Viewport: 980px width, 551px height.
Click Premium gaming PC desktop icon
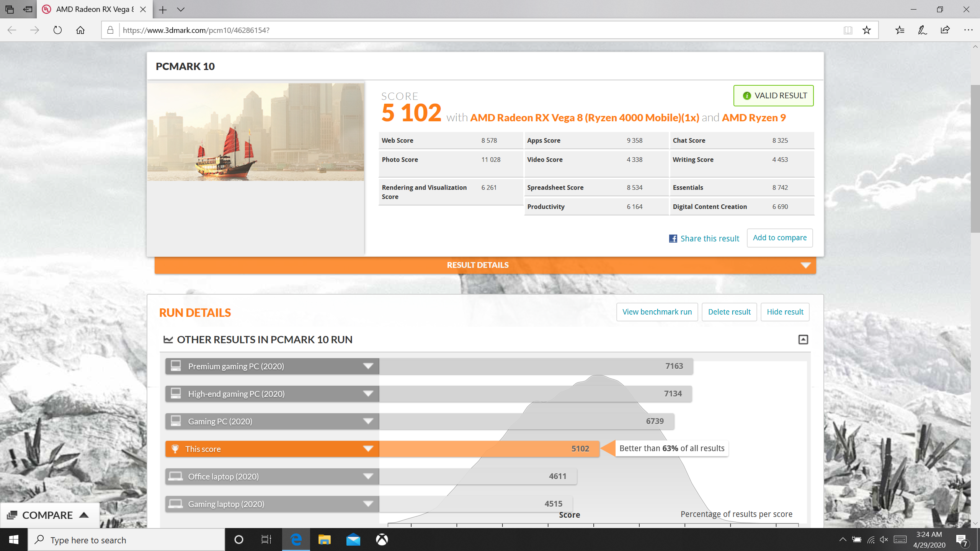tap(176, 366)
